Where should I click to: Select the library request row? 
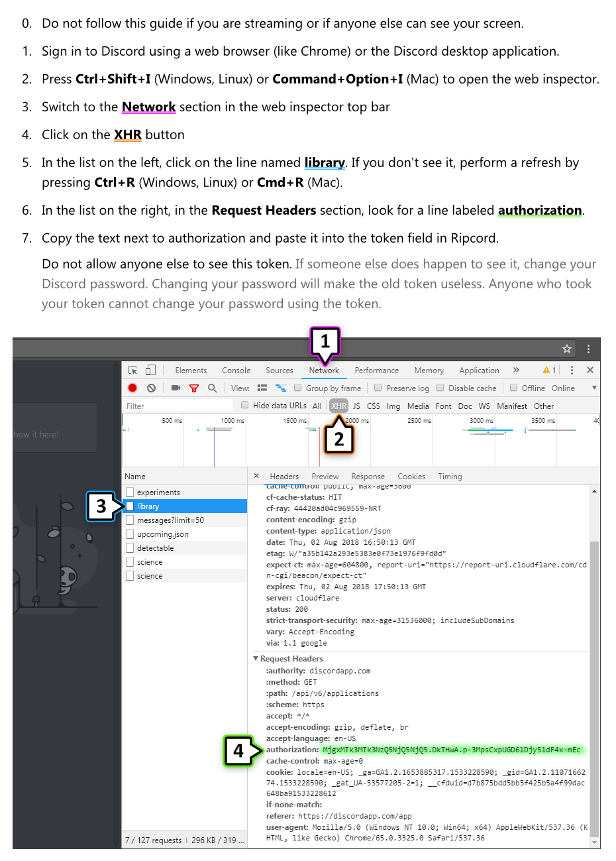185,506
